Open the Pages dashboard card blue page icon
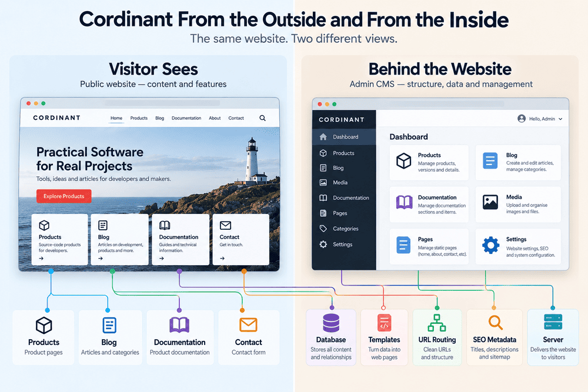The image size is (588, 392). pos(403,244)
